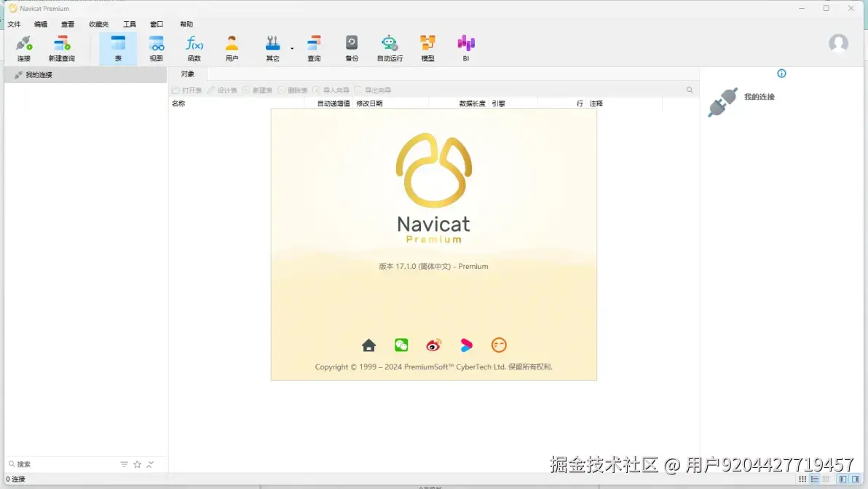Open the 帮助 menu

(186, 24)
